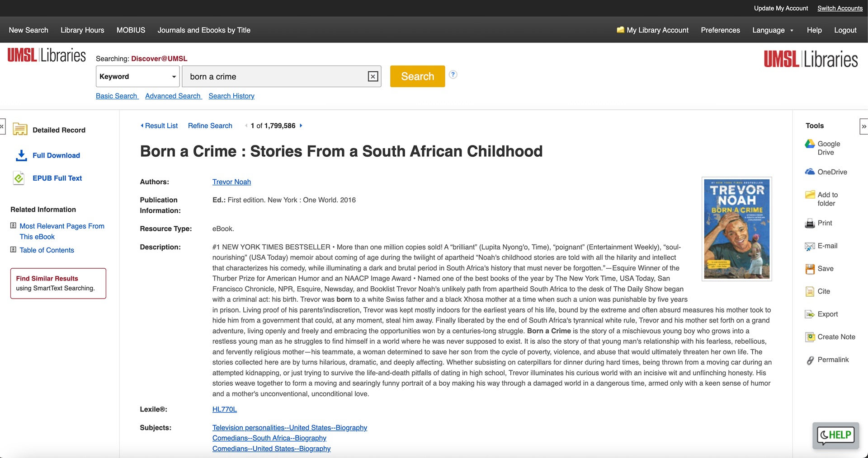Click the left UMSL Libraries logo

(x=47, y=55)
